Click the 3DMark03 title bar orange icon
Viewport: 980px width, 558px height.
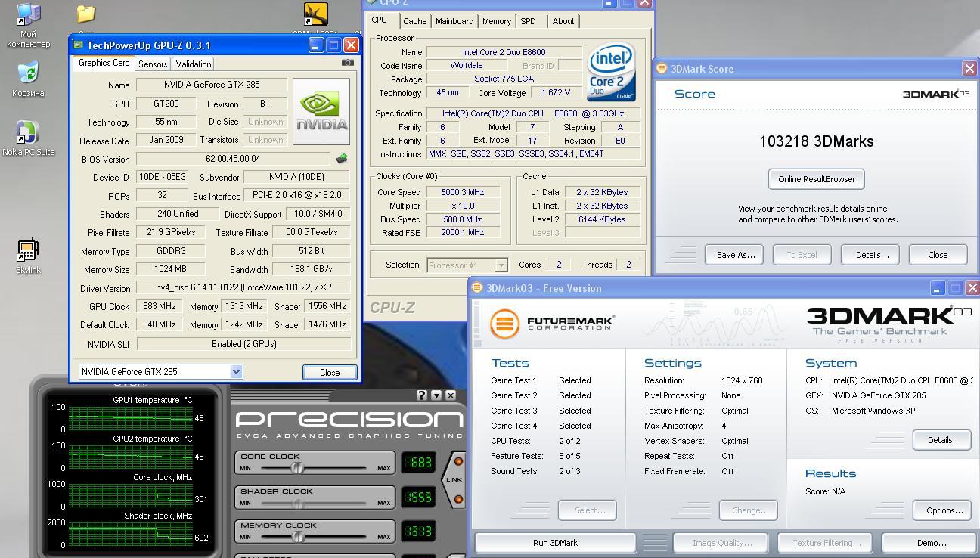point(477,287)
